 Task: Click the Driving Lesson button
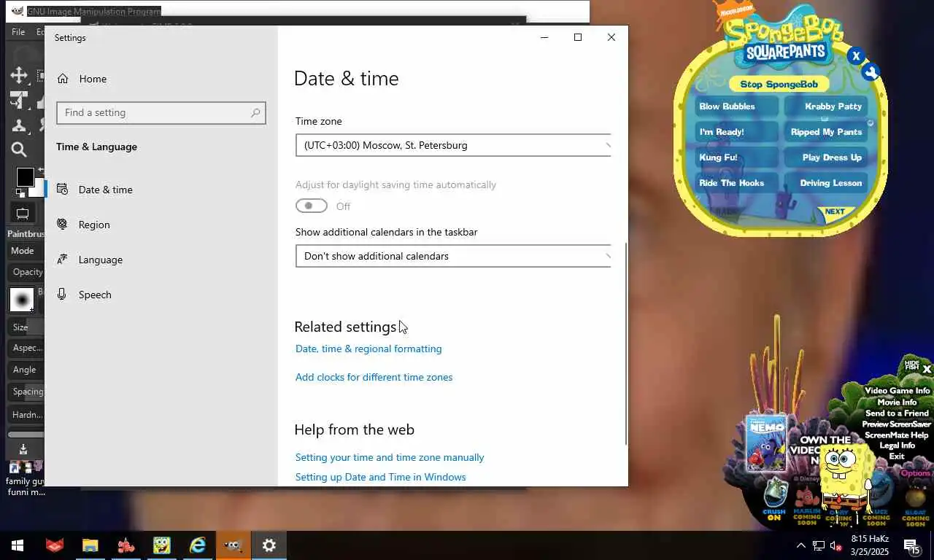pos(827,183)
